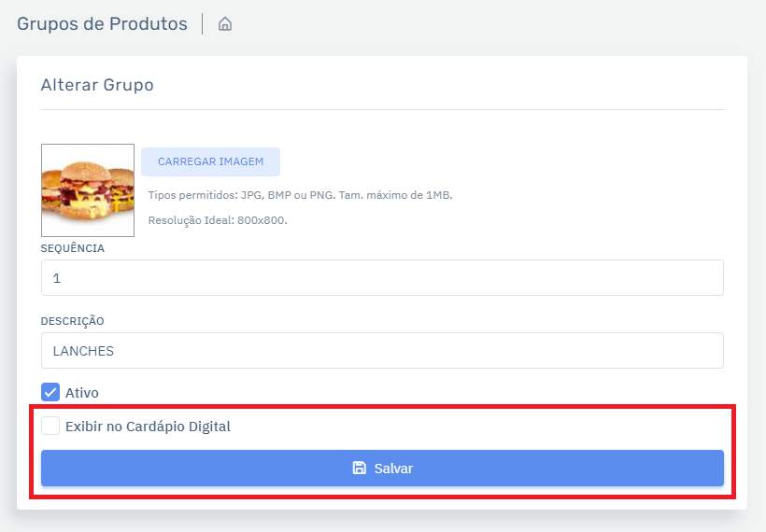Click the value '1' in the sequence field
The height and width of the screenshot is (532, 766).
click(x=57, y=279)
